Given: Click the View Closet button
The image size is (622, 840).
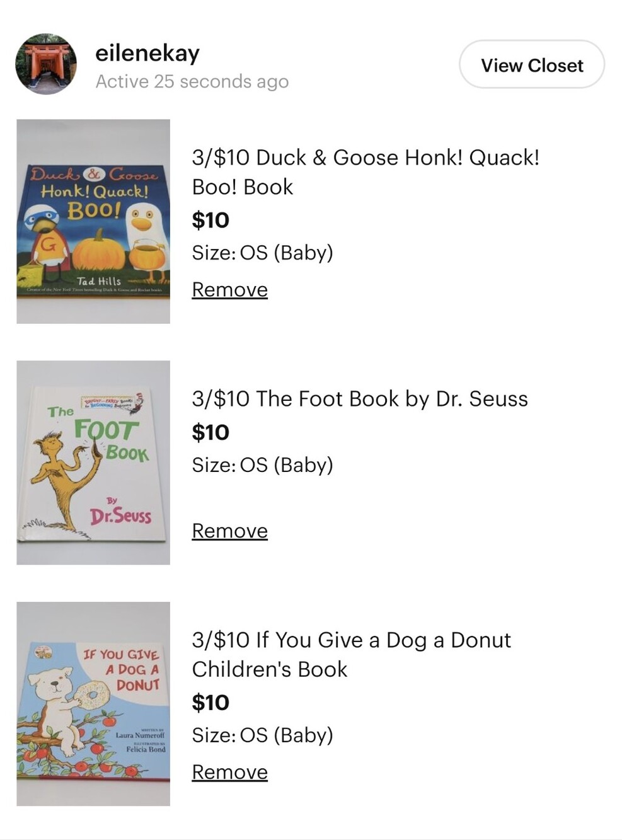Looking at the screenshot, I should pos(532,65).
